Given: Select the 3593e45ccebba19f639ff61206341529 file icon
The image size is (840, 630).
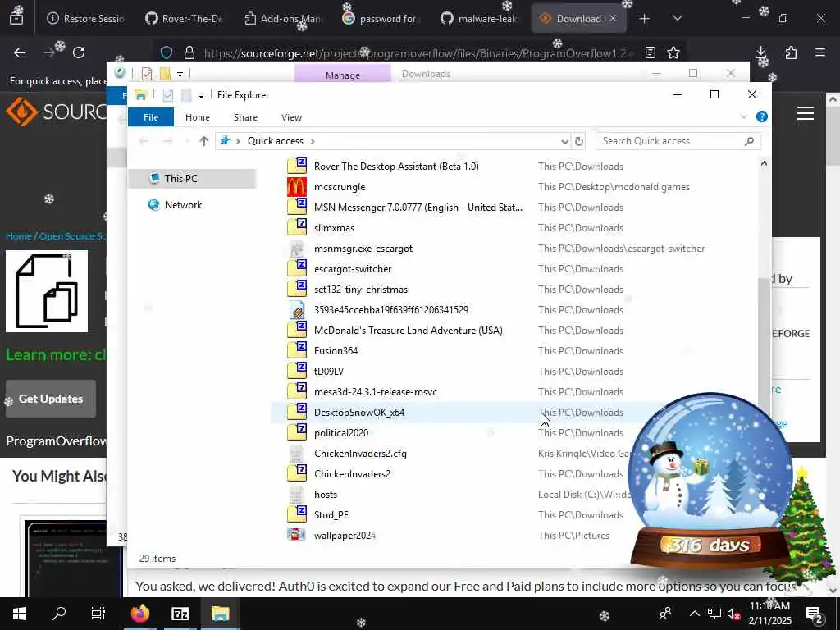Looking at the screenshot, I should (x=297, y=310).
